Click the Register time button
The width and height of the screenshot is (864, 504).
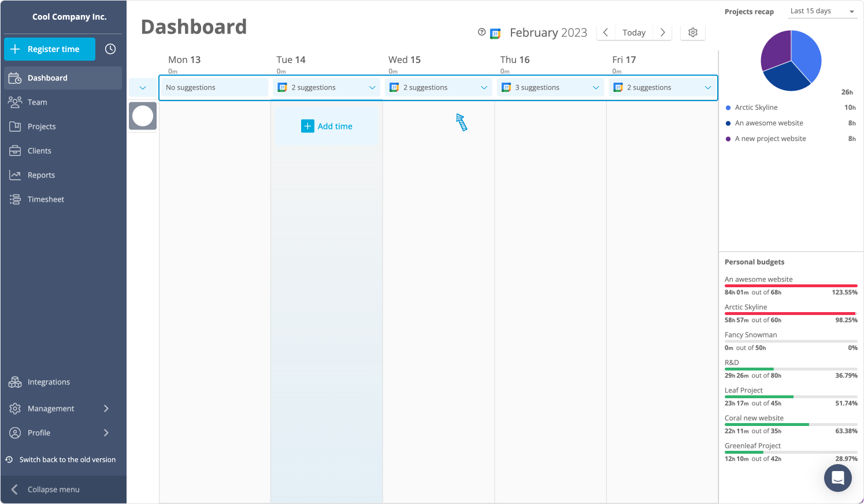click(50, 49)
